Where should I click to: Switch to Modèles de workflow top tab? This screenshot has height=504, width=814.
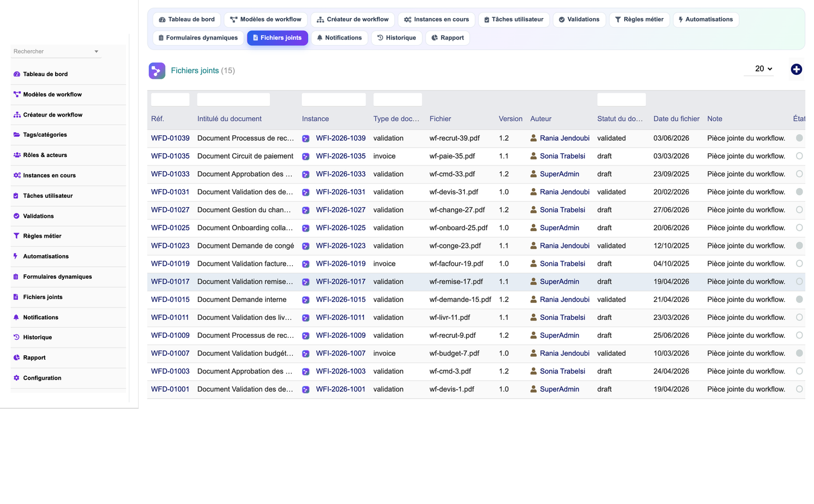pos(266,20)
